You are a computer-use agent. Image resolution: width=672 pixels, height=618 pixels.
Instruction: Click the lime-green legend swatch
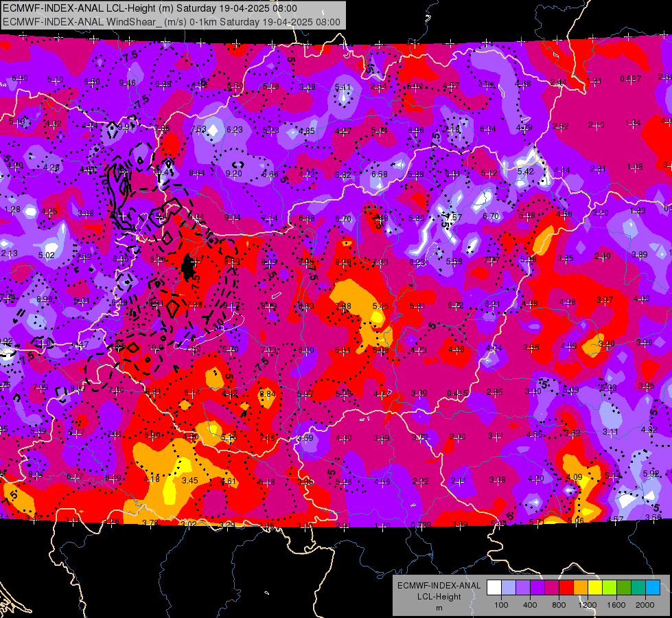pyautogui.click(x=610, y=587)
